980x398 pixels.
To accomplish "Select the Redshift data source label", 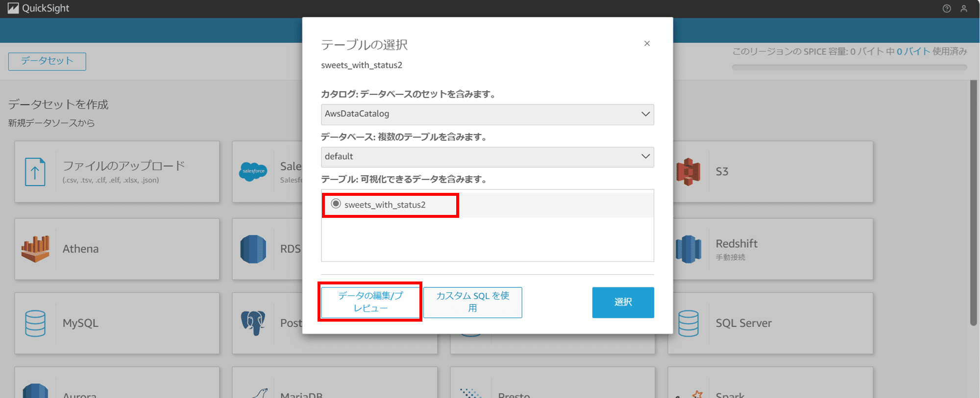I will click(736, 244).
